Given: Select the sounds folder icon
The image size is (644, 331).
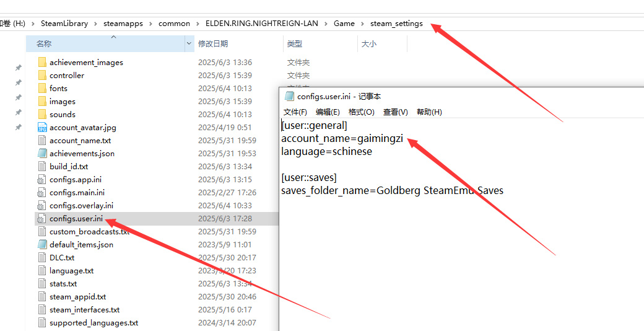Looking at the screenshot, I should (42, 114).
